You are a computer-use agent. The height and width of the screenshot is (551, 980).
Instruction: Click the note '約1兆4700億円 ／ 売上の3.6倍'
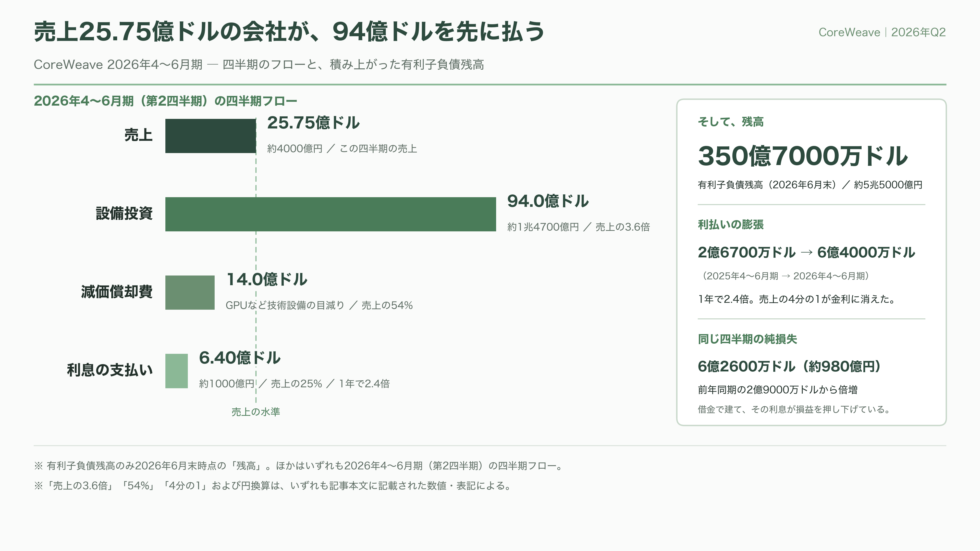pos(579,227)
